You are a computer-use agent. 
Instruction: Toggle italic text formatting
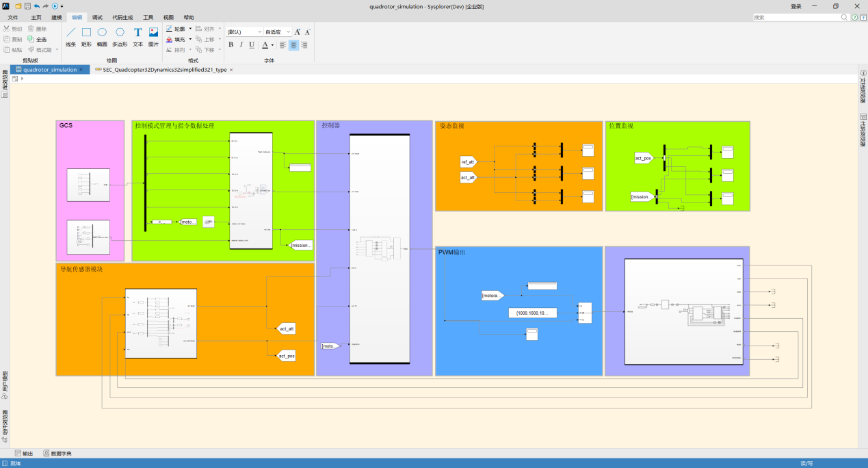tap(241, 45)
